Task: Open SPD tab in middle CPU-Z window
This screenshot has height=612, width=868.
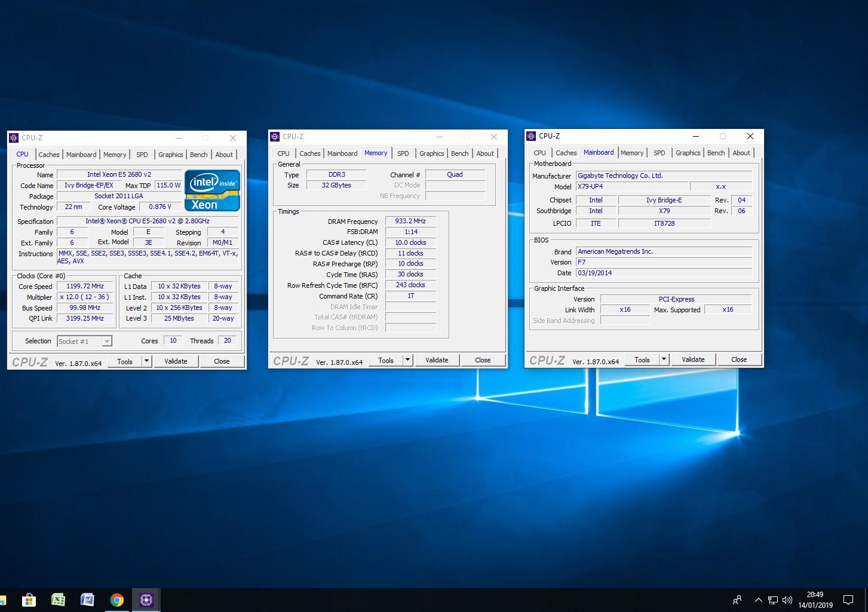Action: [403, 153]
